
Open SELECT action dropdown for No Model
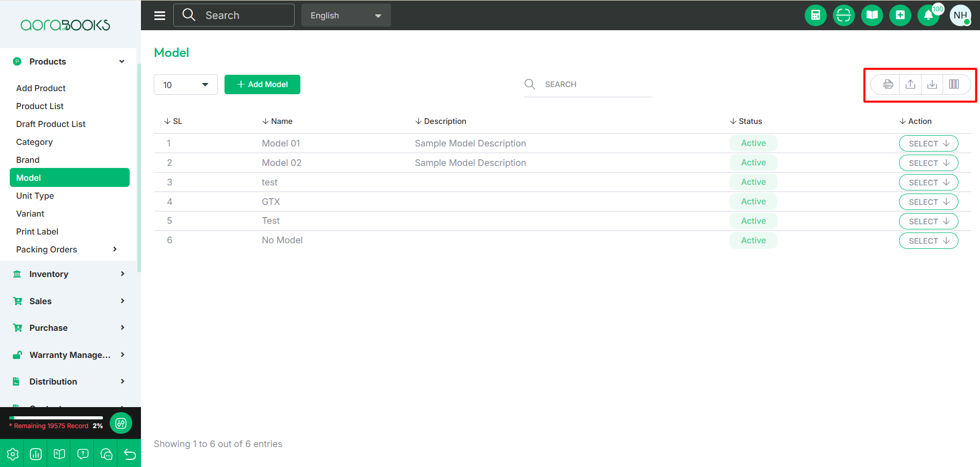[x=928, y=241]
